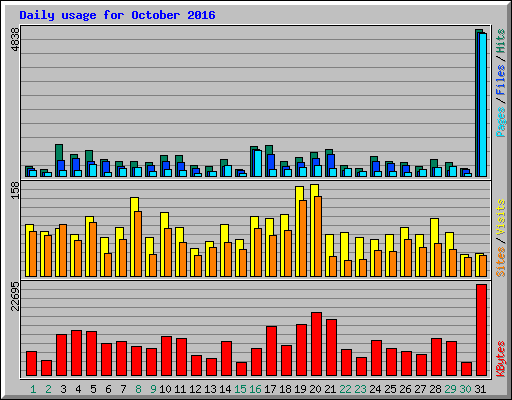Click the tall cyan Pages bar for day 31

tap(483, 105)
